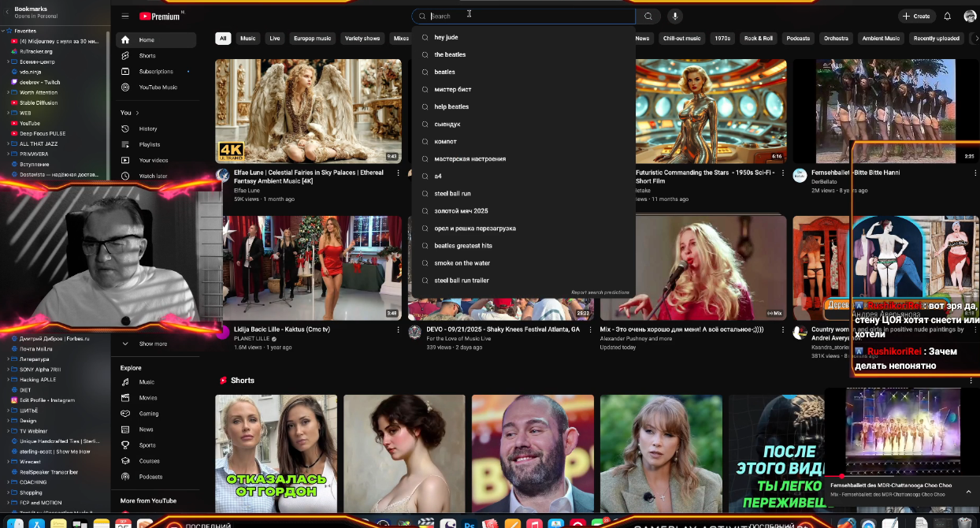Select the Rock & Roll chip
Viewport: 980px width, 528px height.
point(759,39)
